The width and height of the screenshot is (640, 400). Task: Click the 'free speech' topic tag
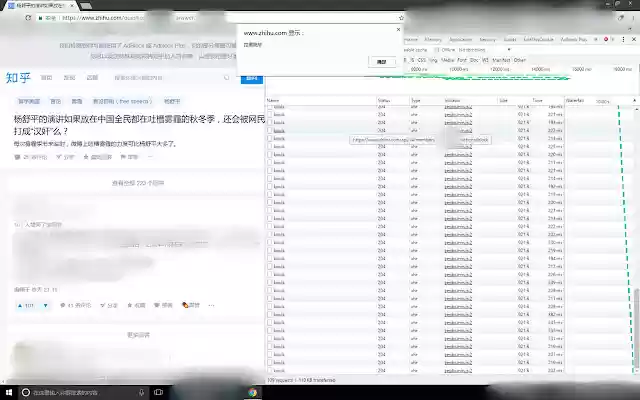coord(122,101)
